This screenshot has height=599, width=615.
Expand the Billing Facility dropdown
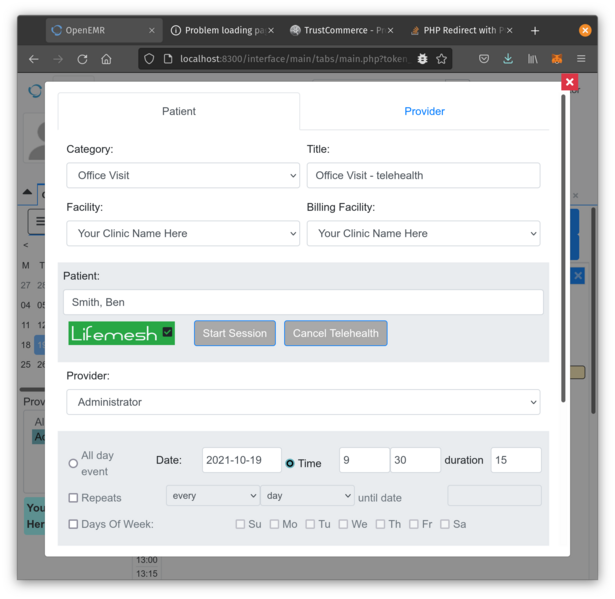coord(423,233)
